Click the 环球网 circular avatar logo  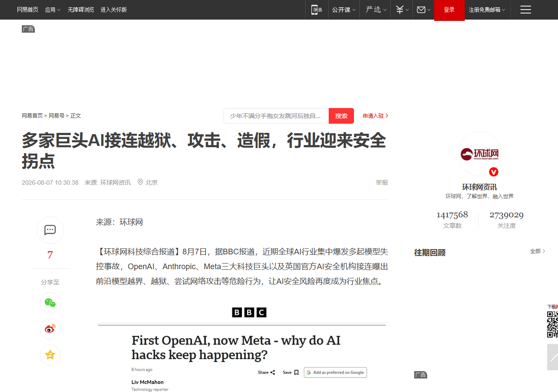480,154
